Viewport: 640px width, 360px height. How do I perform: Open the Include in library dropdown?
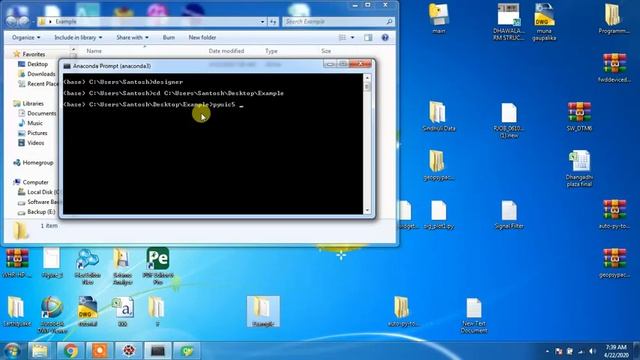(78, 38)
